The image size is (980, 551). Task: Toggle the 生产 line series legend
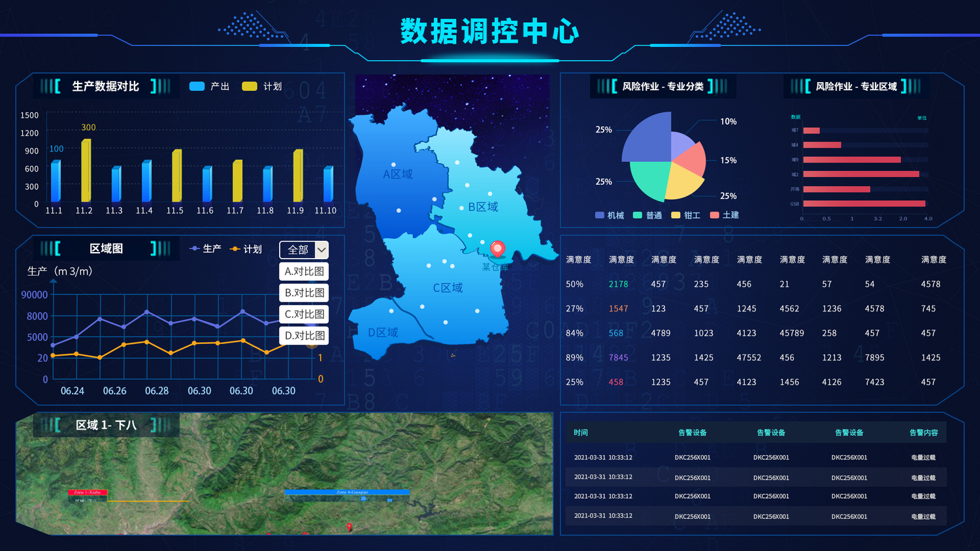[x=204, y=249]
